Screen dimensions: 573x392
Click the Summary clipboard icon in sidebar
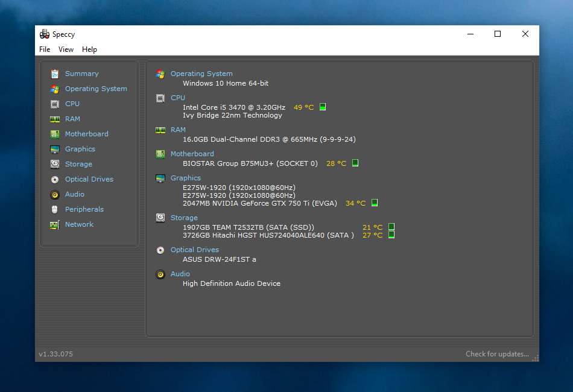[x=55, y=74]
